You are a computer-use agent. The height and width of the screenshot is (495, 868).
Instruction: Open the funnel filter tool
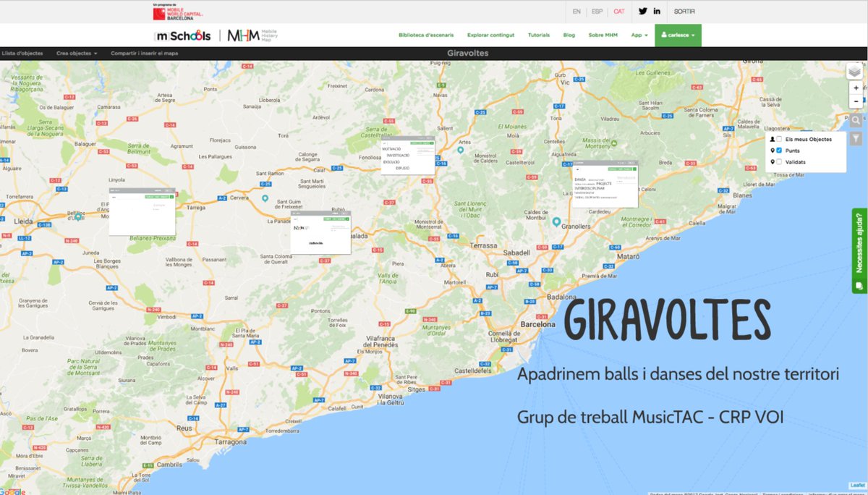pos(856,139)
